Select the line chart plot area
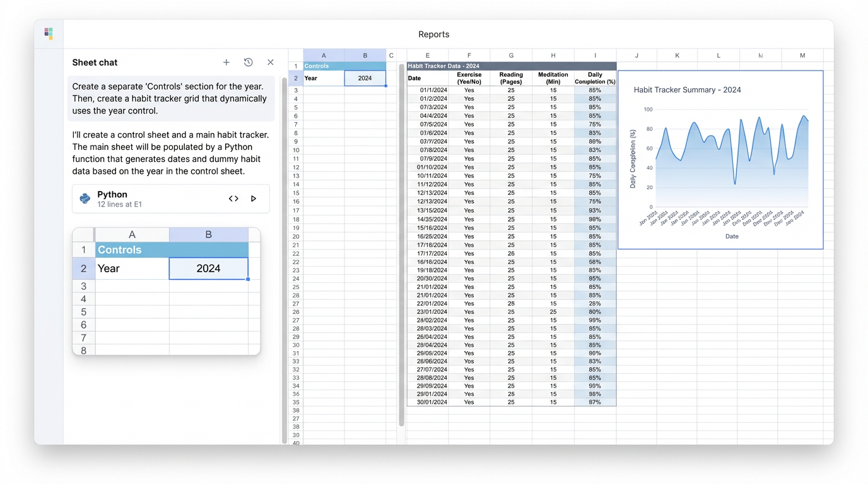This screenshot has width=868, height=484. click(732, 158)
